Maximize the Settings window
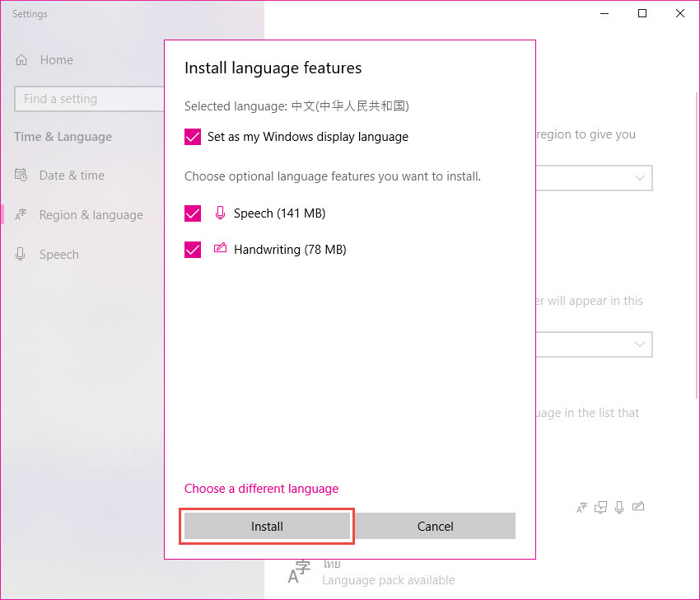700x600 pixels. (x=642, y=13)
